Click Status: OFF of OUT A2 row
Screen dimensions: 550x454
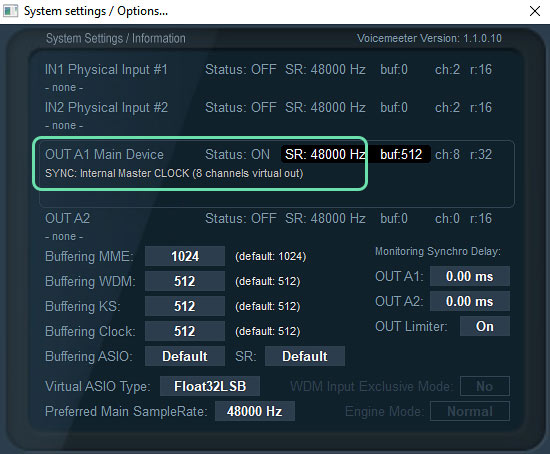click(x=241, y=219)
